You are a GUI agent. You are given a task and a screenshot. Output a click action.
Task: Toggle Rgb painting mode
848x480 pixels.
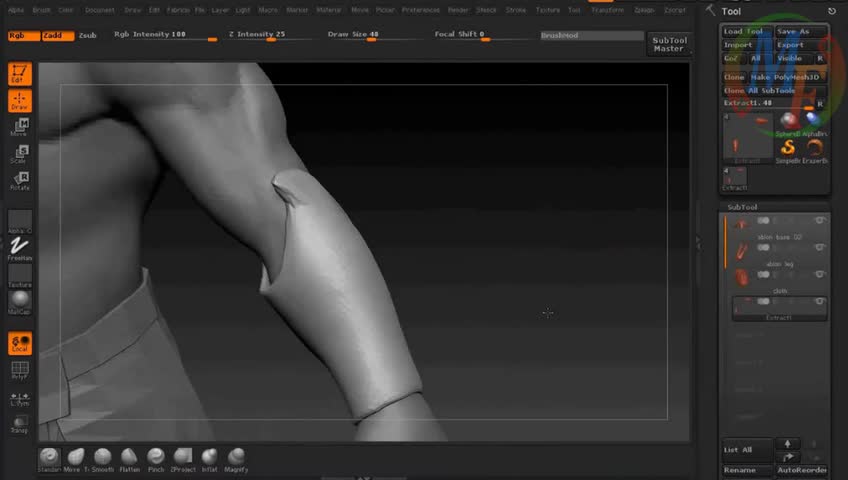[24, 36]
